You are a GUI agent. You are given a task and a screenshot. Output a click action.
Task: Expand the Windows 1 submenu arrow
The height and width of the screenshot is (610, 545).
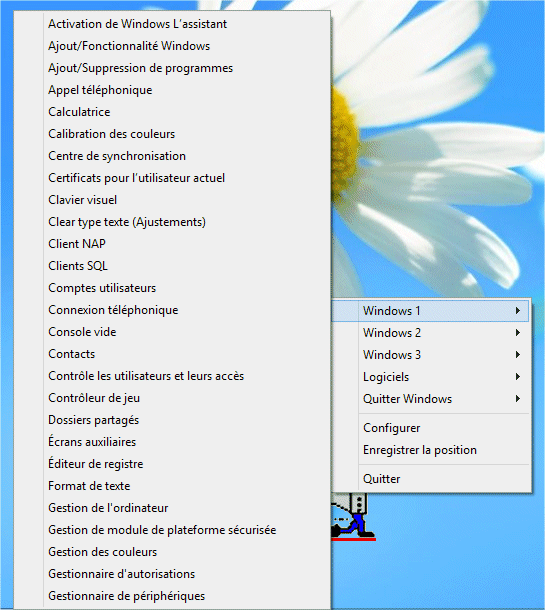(x=518, y=311)
